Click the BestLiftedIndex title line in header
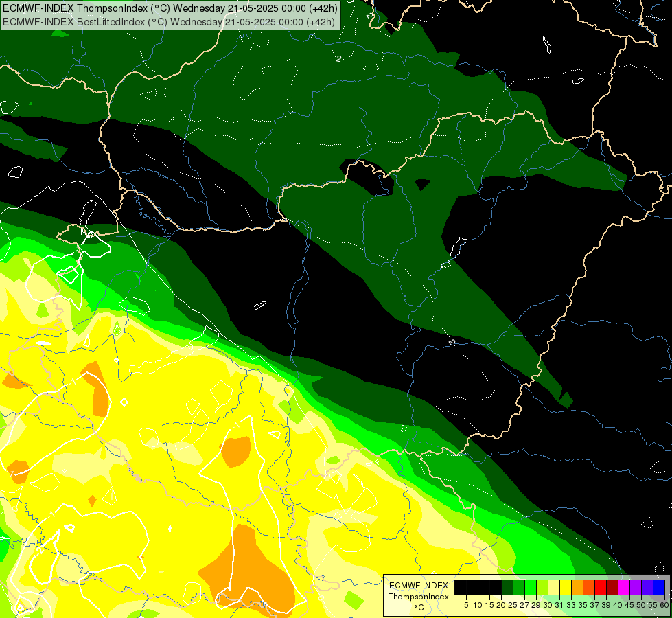The height and width of the screenshot is (618, 672). click(x=169, y=22)
